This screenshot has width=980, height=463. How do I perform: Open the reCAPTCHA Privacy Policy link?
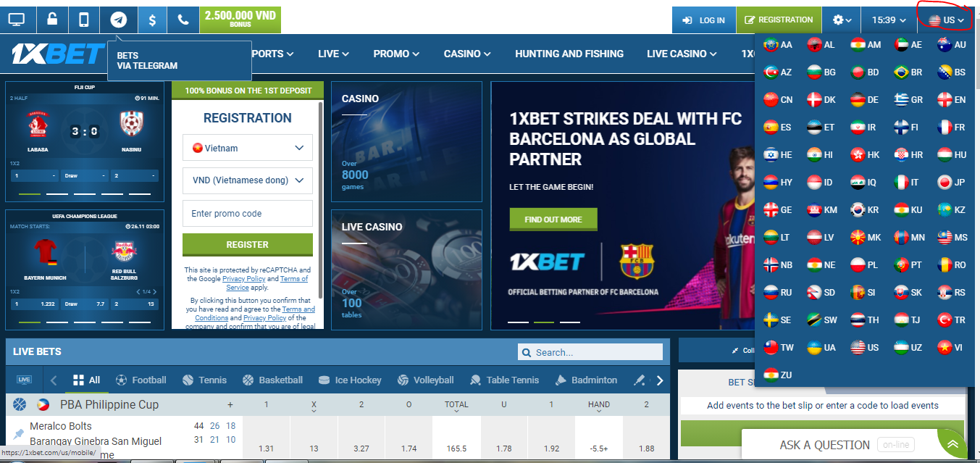[243, 278]
